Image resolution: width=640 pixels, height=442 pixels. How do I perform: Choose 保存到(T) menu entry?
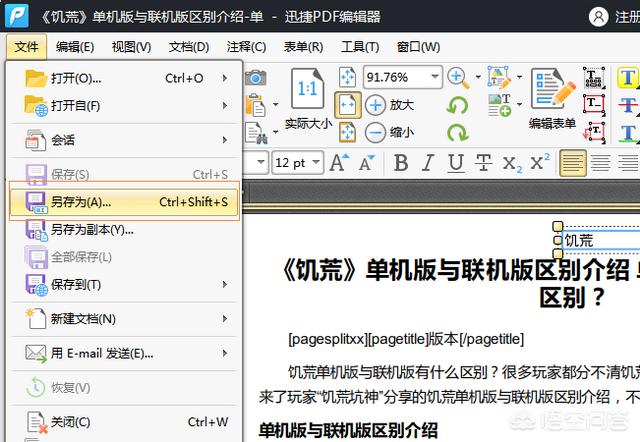pyautogui.click(x=124, y=284)
